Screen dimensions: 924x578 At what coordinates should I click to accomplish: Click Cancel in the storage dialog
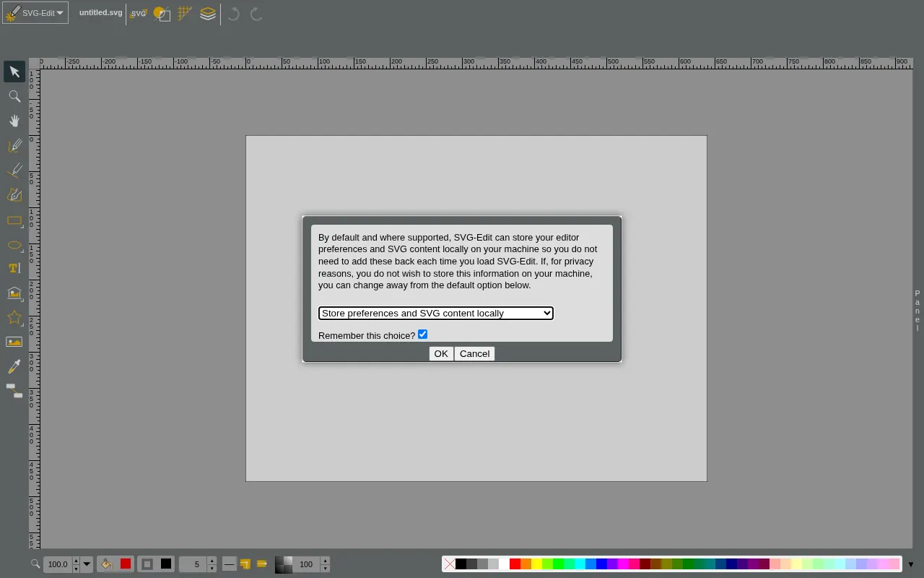pos(475,353)
